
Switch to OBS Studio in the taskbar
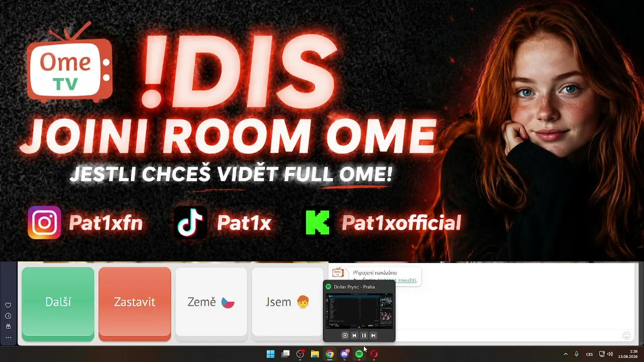300,354
